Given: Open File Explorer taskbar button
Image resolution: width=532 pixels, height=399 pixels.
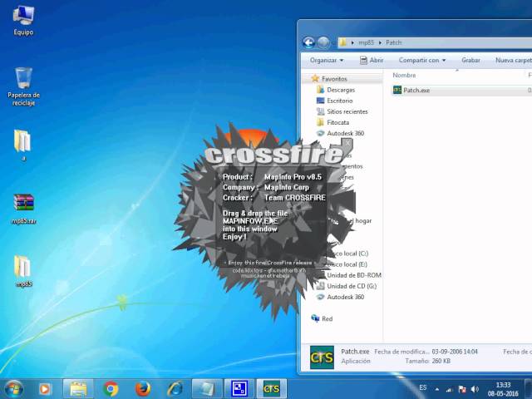Looking at the screenshot, I should [78, 389].
